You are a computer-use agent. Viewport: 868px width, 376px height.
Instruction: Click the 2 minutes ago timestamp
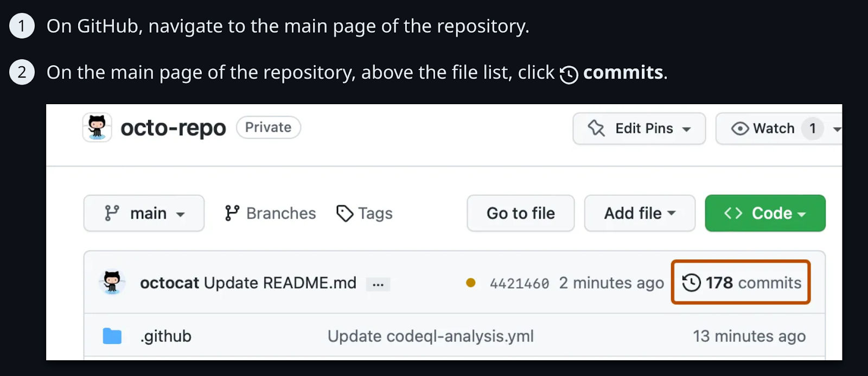[x=611, y=283]
